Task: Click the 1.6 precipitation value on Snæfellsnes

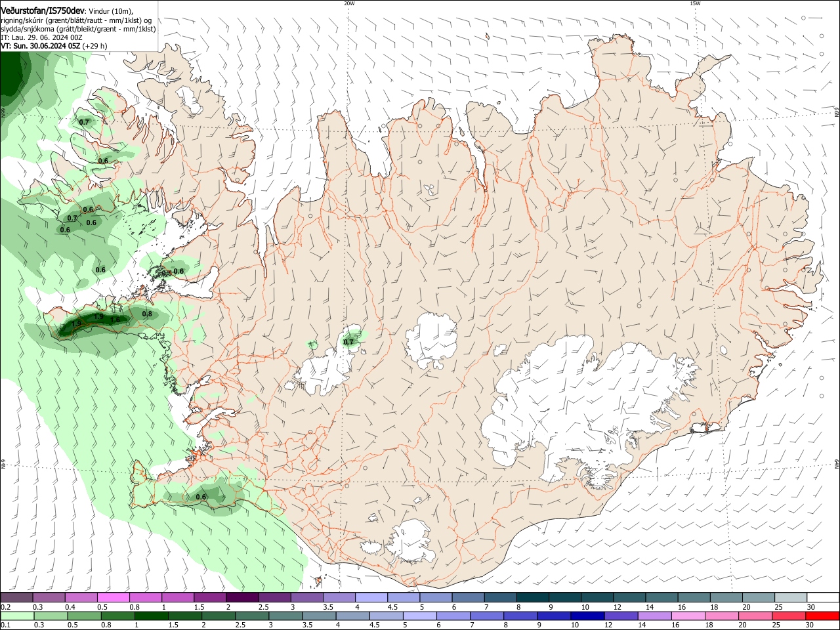Action: pyautogui.click(x=115, y=320)
